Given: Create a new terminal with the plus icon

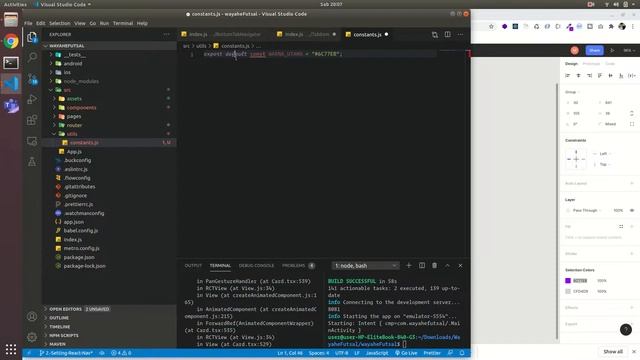Looking at the screenshot, I should pos(409,265).
